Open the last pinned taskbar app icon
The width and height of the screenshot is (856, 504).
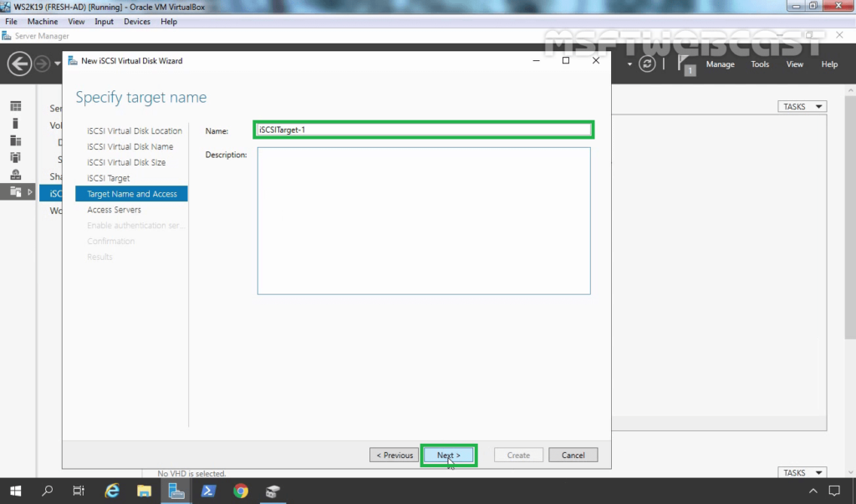point(273,491)
